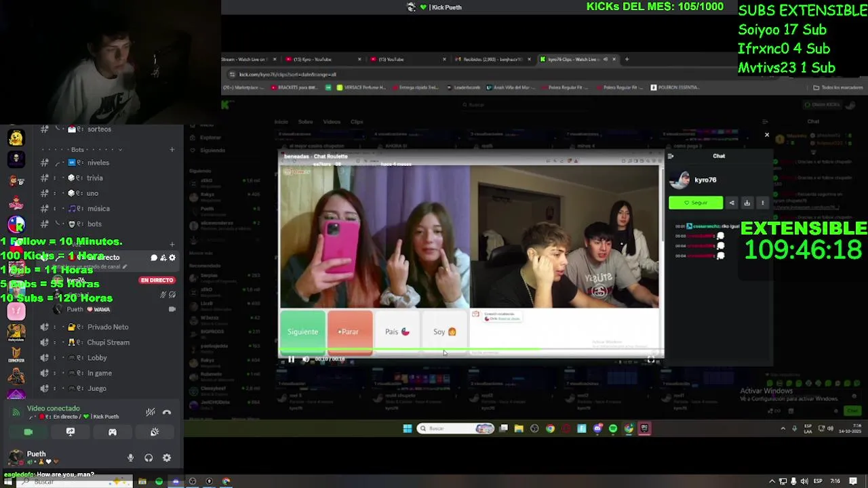Open clip more options three-dot menu
Viewport: 868px width, 488px height.
click(x=762, y=203)
